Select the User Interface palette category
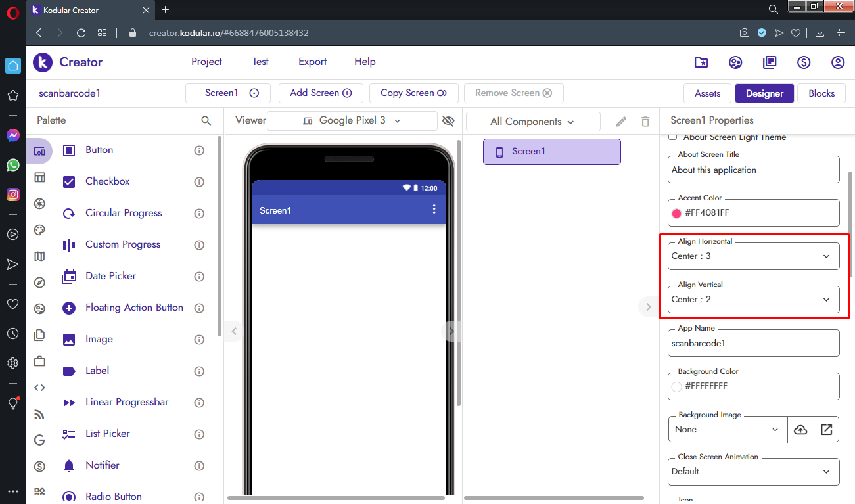 coord(39,151)
